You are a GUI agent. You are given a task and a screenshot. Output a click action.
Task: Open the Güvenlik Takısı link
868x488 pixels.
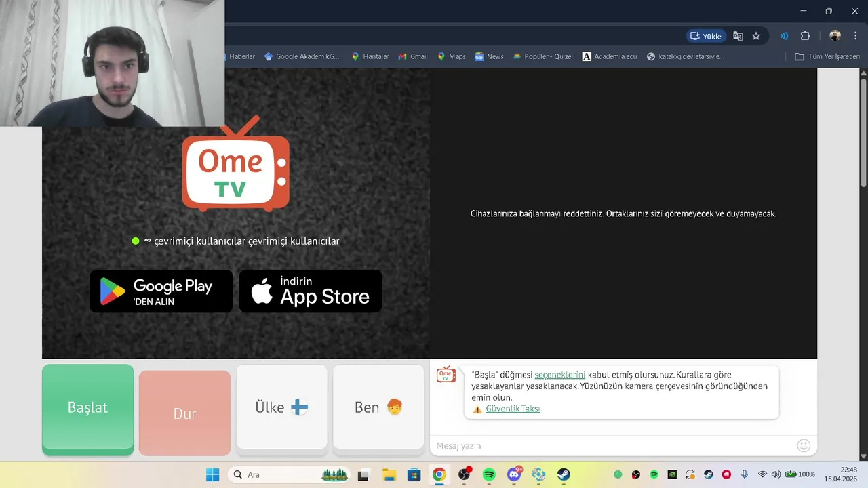click(513, 409)
